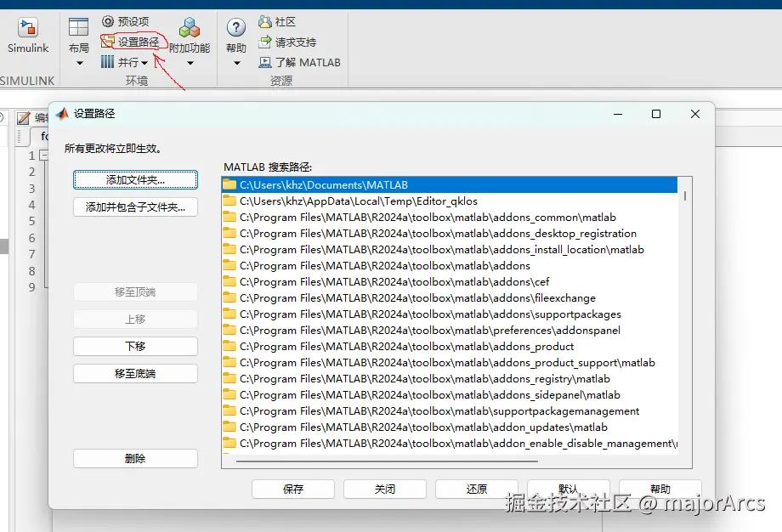Click the 帮助 button in Set Path dialog
The height and width of the screenshot is (532, 782).
tap(660, 490)
